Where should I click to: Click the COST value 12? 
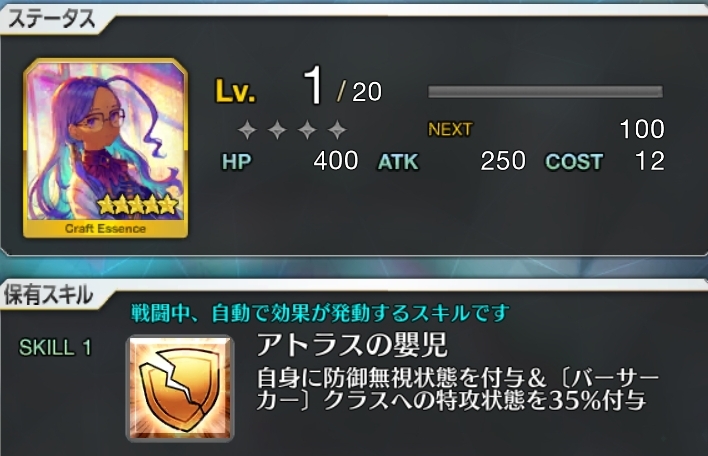(x=650, y=161)
